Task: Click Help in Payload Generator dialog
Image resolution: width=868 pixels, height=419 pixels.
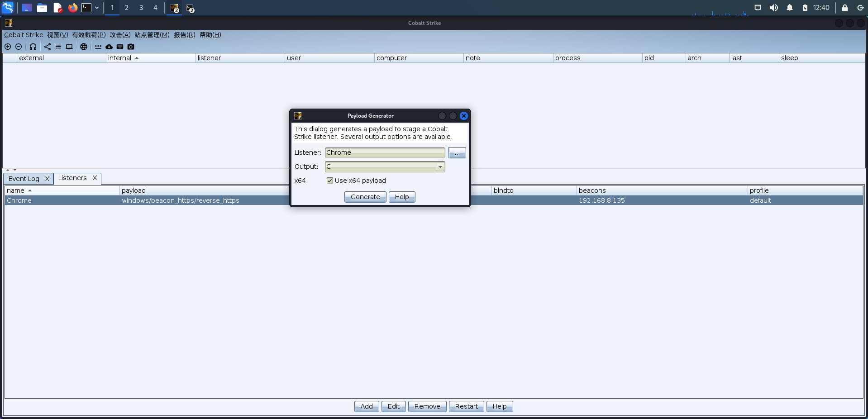Action: click(402, 197)
